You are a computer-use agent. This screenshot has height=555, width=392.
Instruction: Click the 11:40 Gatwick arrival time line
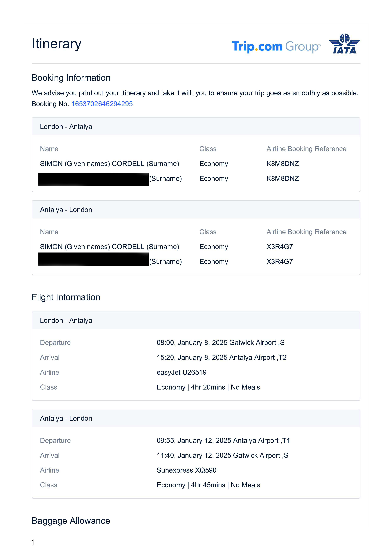pos(222,455)
